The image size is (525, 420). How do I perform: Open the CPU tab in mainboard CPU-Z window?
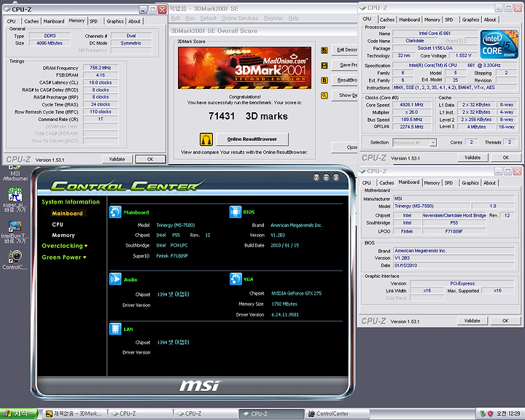[367, 183]
